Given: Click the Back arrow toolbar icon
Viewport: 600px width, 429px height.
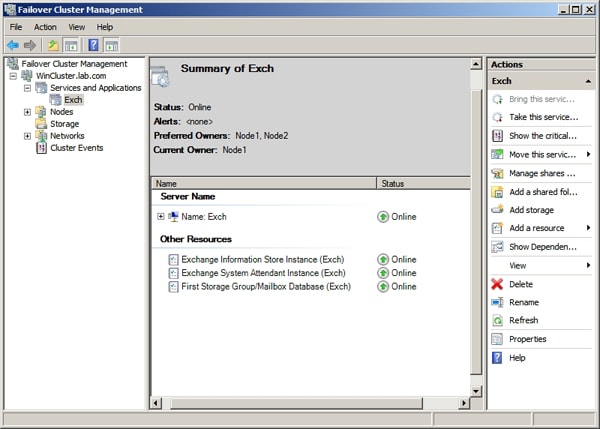Looking at the screenshot, I should coord(12,45).
